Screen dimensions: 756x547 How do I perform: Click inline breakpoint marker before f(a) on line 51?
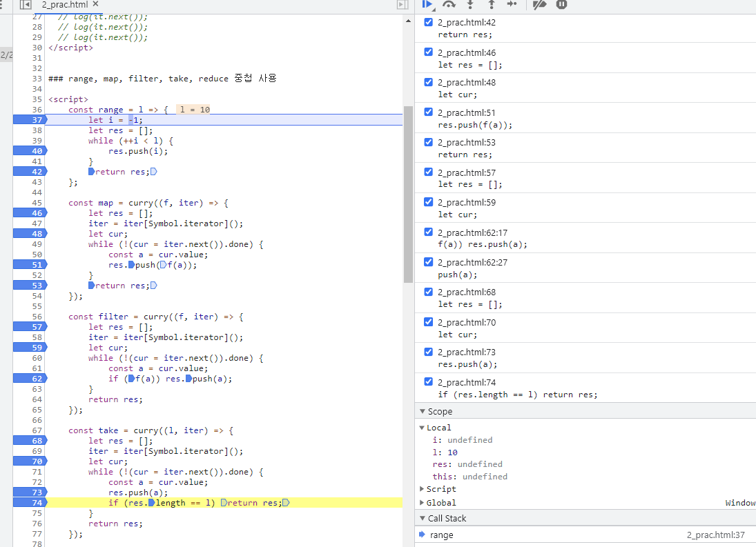(x=163, y=265)
